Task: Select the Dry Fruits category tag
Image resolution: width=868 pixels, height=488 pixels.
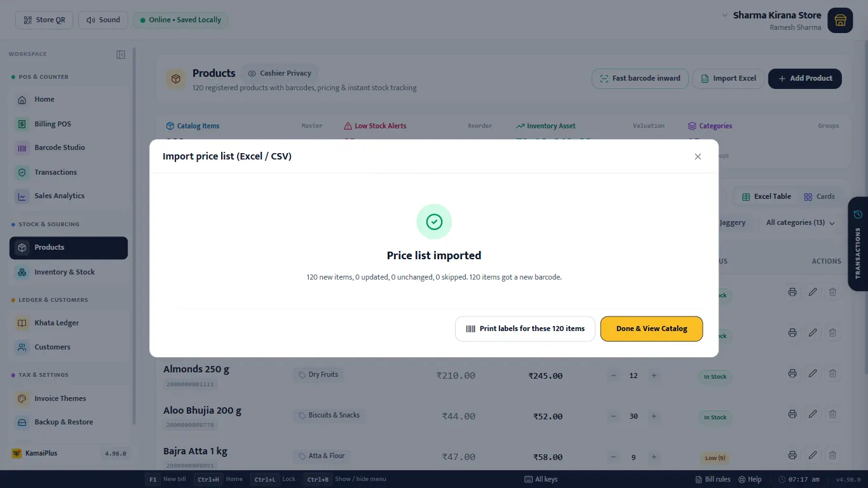Action: (318, 375)
